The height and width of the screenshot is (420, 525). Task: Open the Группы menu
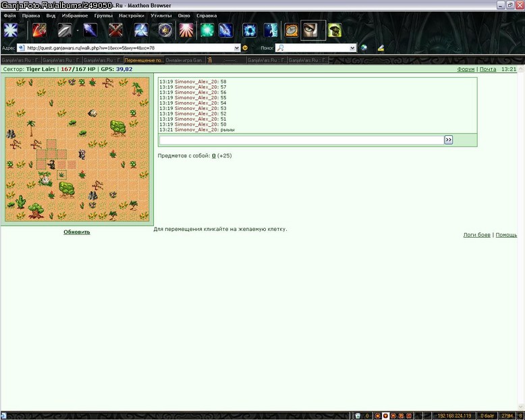pyautogui.click(x=103, y=16)
